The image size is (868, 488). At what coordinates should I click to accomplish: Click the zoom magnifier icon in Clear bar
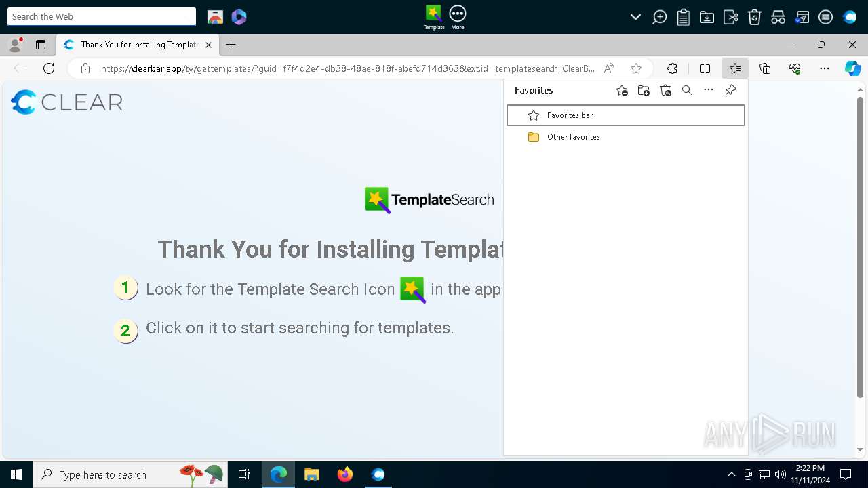pyautogui.click(x=659, y=17)
